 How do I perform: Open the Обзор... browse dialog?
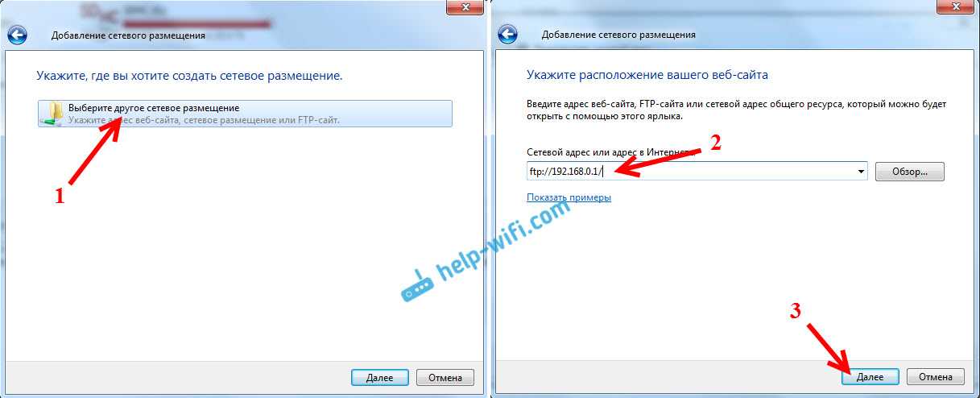tap(908, 172)
